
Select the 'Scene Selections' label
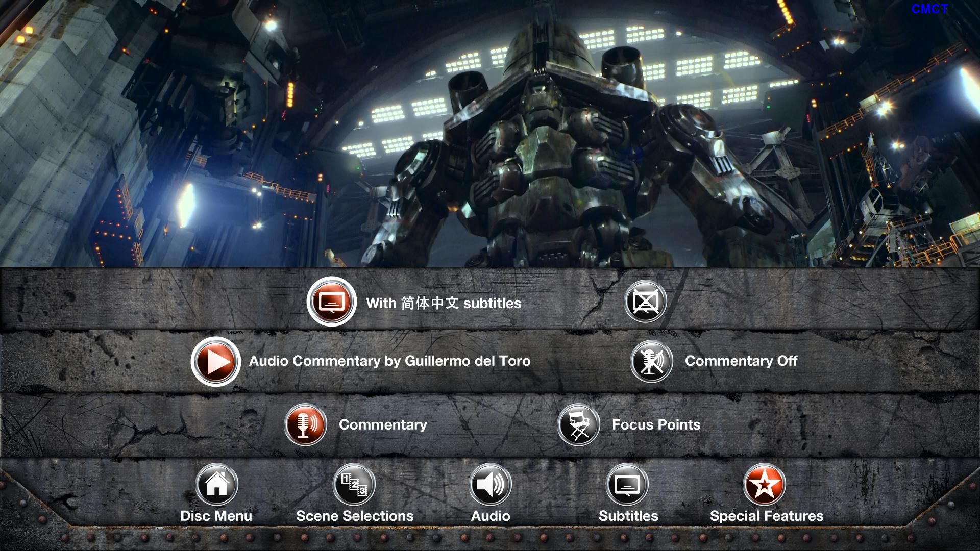pos(355,516)
